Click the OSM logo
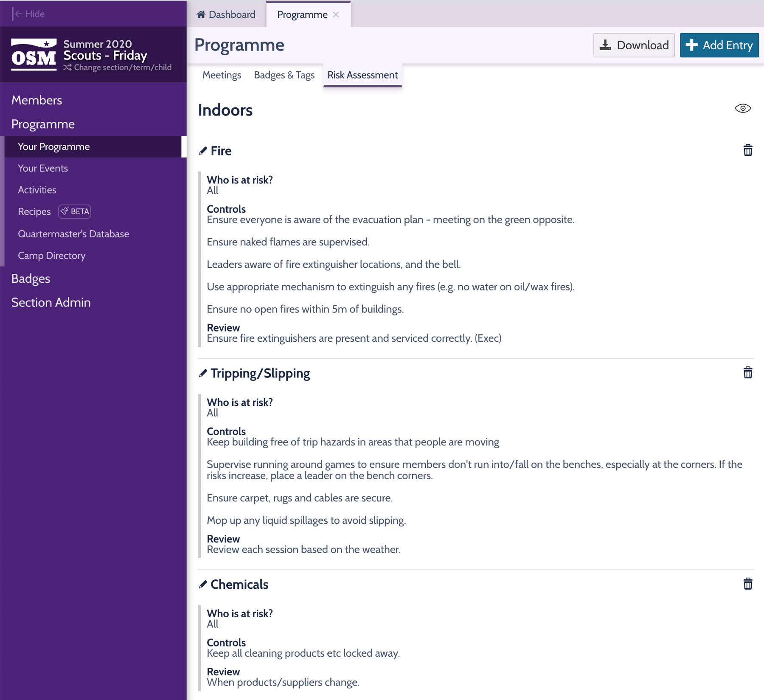This screenshot has width=764, height=700. (x=34, y=55)
